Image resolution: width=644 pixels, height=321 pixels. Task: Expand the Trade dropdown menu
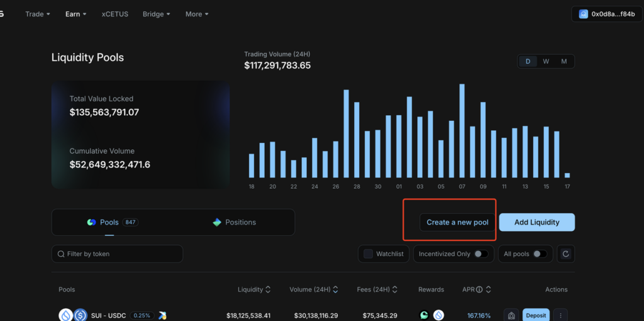pos(38,14)
